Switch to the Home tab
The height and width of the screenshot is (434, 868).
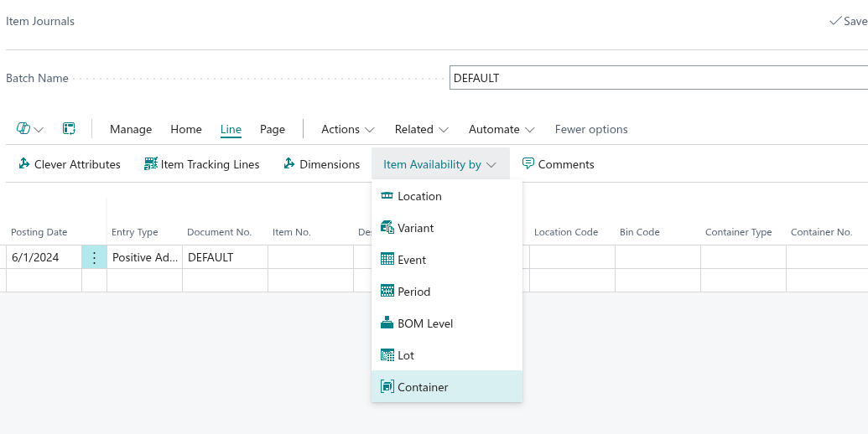click(186, 129)
